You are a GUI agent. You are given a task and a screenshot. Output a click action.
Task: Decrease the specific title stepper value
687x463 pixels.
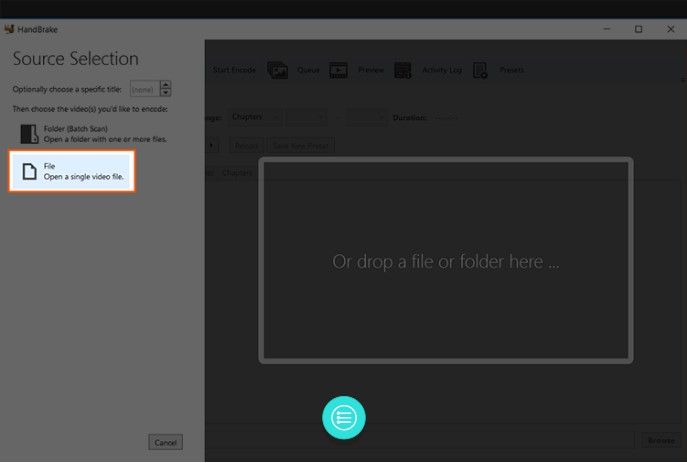(x=165, y=92)
